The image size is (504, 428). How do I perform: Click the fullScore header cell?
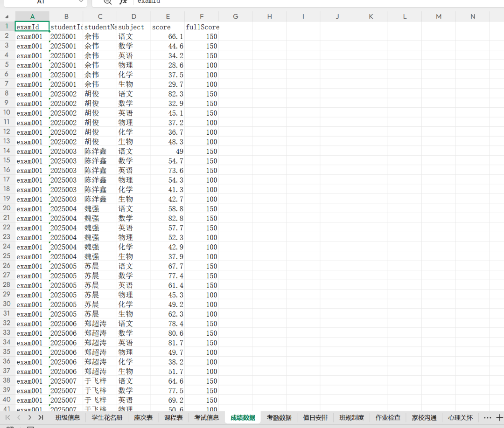coord(202,27)
